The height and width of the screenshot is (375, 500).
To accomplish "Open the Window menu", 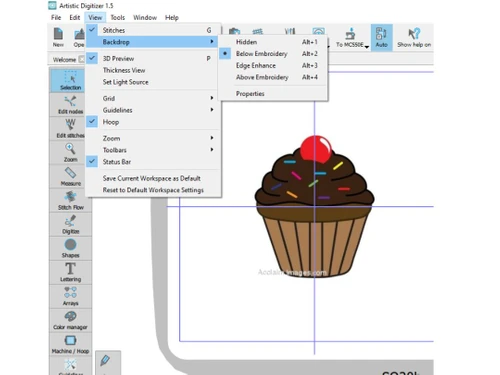I will (145, 17).
